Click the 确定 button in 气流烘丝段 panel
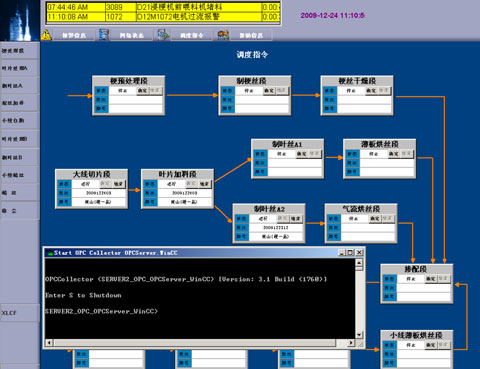This screenshot has width=480, height=369. click(x=375, y=218)
